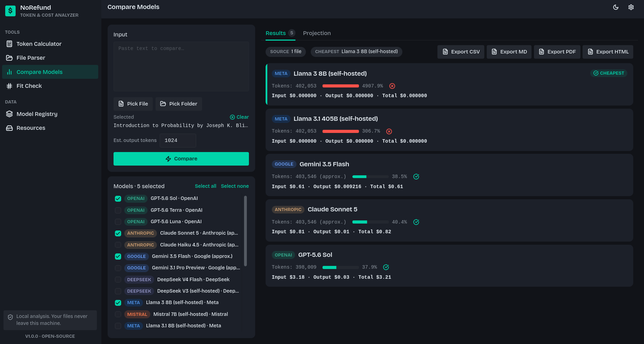Click the Pick File button
This screenshot has width=644, height=344.
[x=133, y=104]
